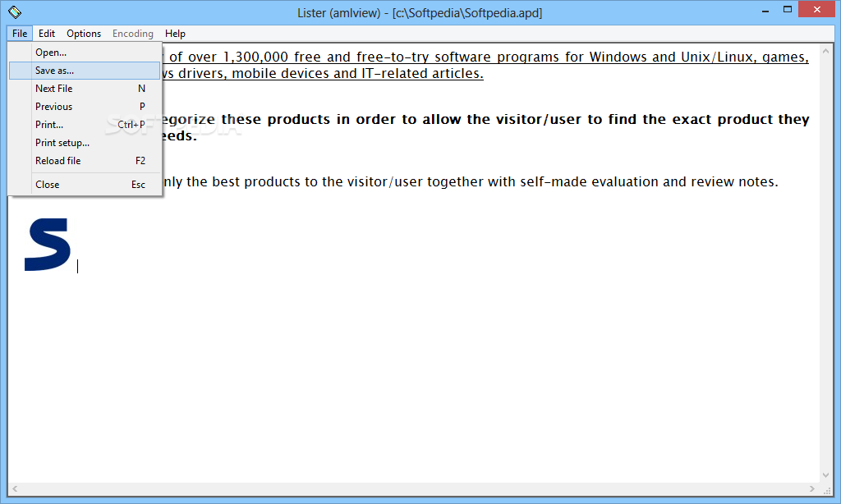
Task: Choose Open... from the File menu
Action: (x=85, y=53)
